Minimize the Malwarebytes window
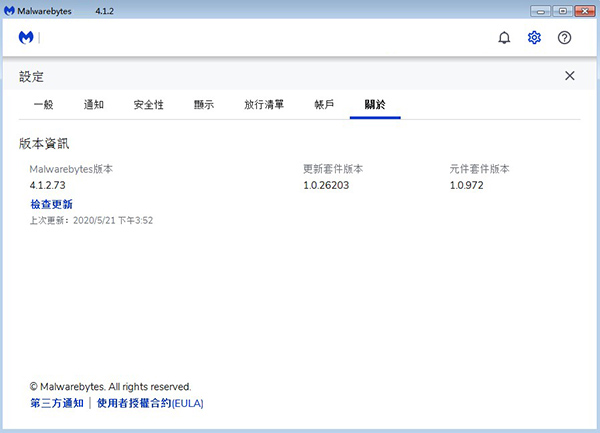This screenshot has width=600, height=433. 540,11
